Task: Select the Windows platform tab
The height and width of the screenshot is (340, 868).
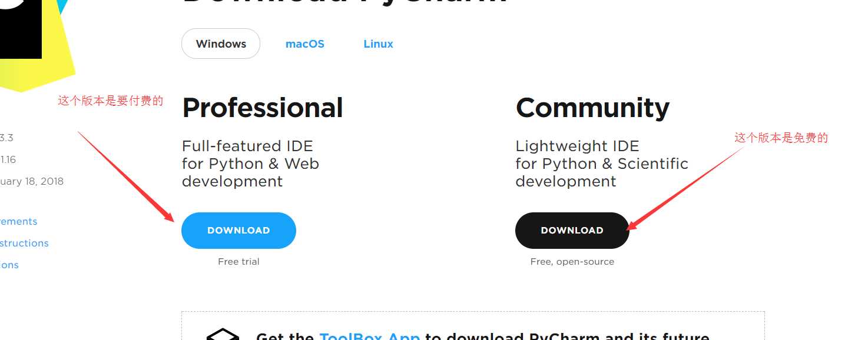Action: tap(221, 44)
